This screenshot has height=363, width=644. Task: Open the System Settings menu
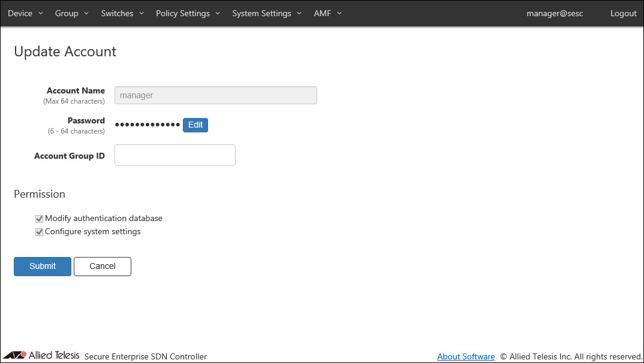tap(266, 13)
